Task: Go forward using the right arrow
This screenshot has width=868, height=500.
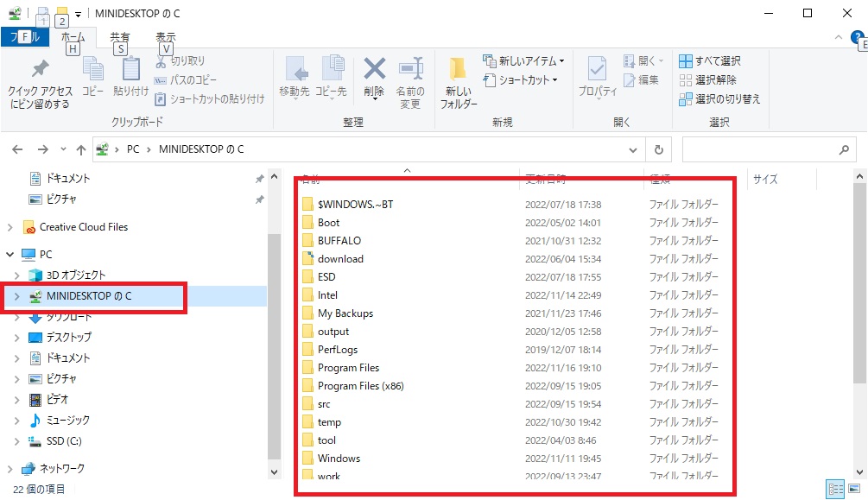Action: coord(42,149)
